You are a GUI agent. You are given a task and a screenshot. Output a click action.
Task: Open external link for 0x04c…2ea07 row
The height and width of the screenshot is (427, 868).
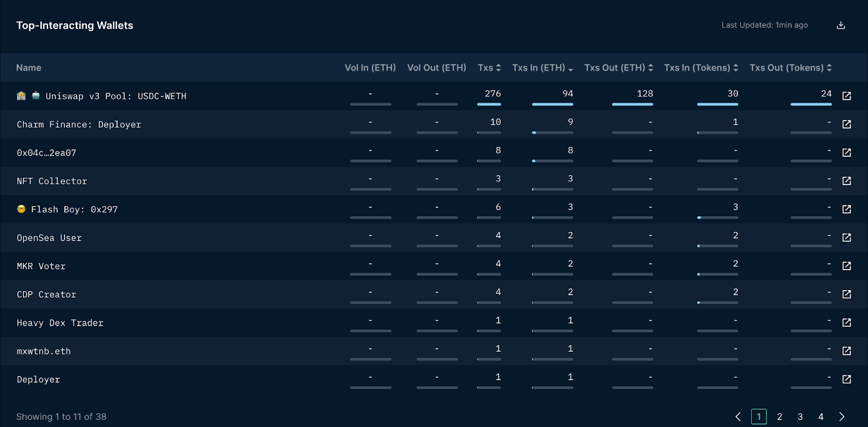coord(846,152)
